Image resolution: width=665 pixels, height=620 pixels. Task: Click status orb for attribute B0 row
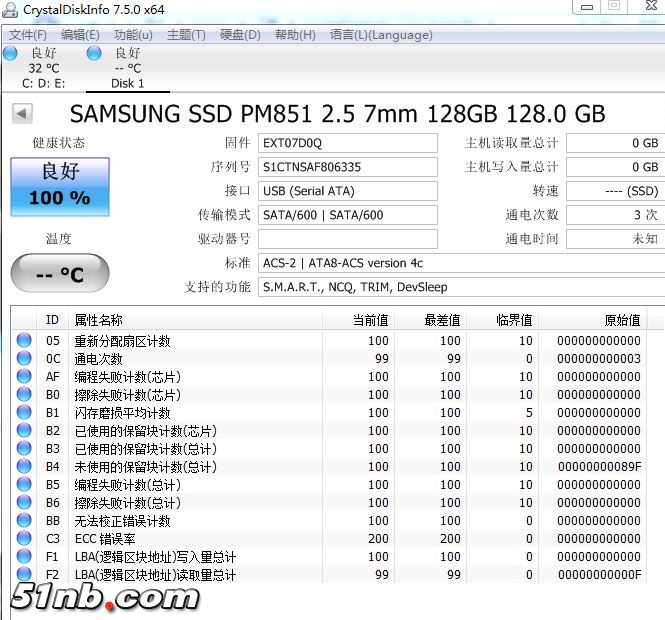point(24,394)
